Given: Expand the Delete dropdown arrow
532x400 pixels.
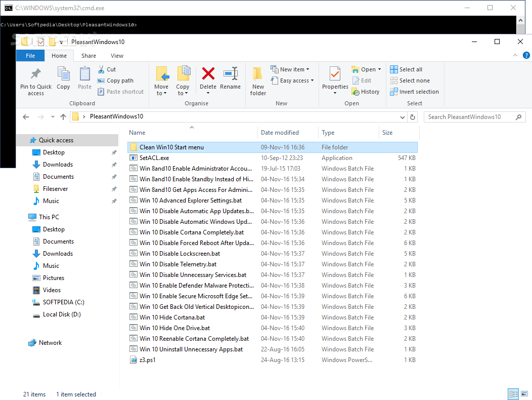Looking at the screenshot, I should click(208, 93).
